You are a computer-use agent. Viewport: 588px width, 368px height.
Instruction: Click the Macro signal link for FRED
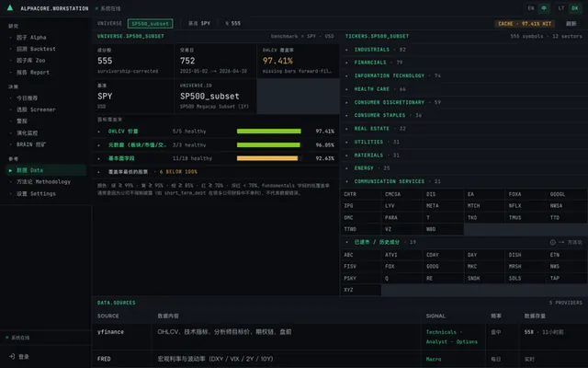pyautogui.click(x=434, y=359)
